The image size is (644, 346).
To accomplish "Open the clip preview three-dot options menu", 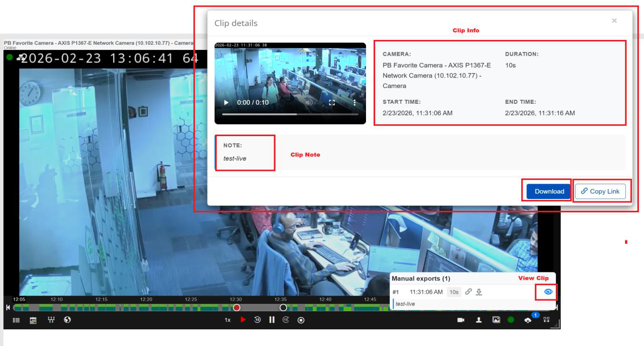I will pos(354,102).
